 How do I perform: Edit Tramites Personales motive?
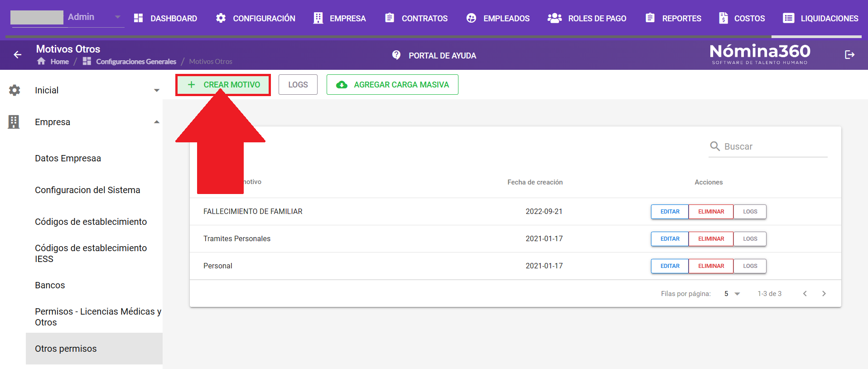(670, 239)
